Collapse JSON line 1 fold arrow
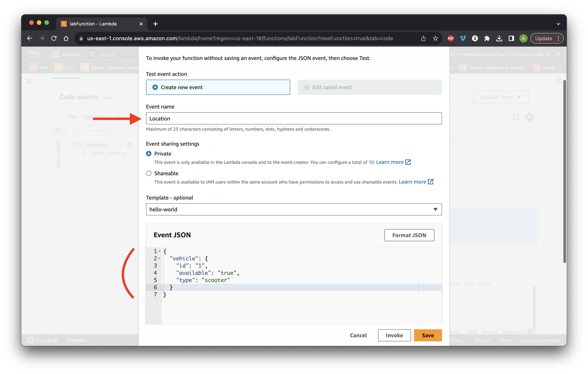 pos(160,251)
